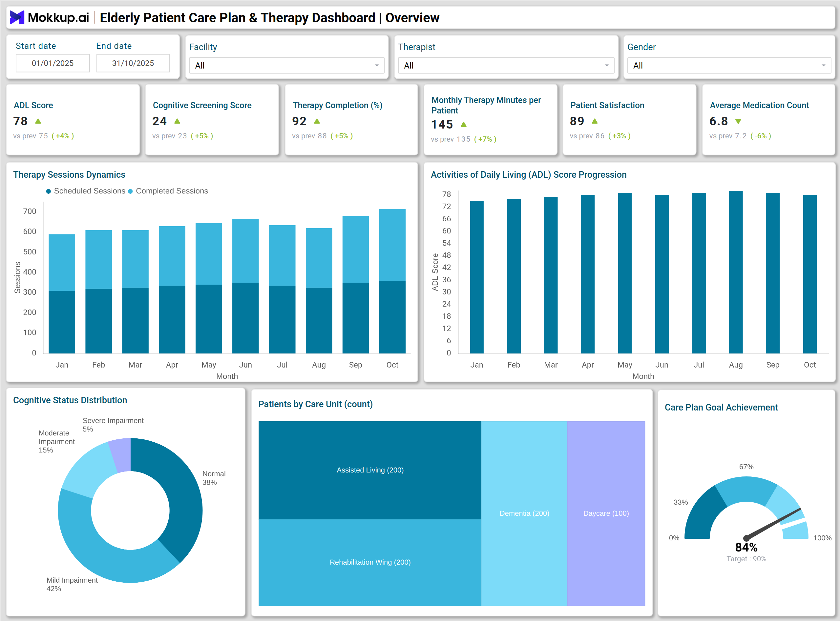Viewport: 840px width, 621px height.
Task: Click the ADL Score green up-trend arrow
Action: click(x=38, y=121)
